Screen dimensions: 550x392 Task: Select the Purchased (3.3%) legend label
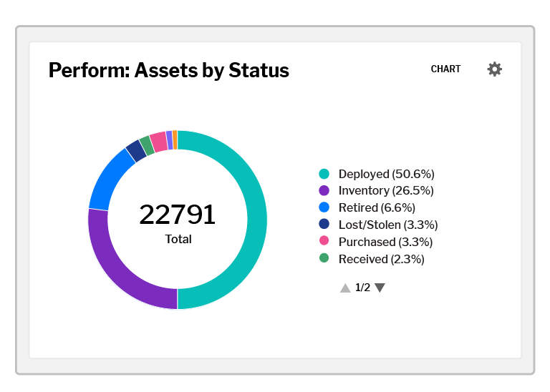pos(385,242)
